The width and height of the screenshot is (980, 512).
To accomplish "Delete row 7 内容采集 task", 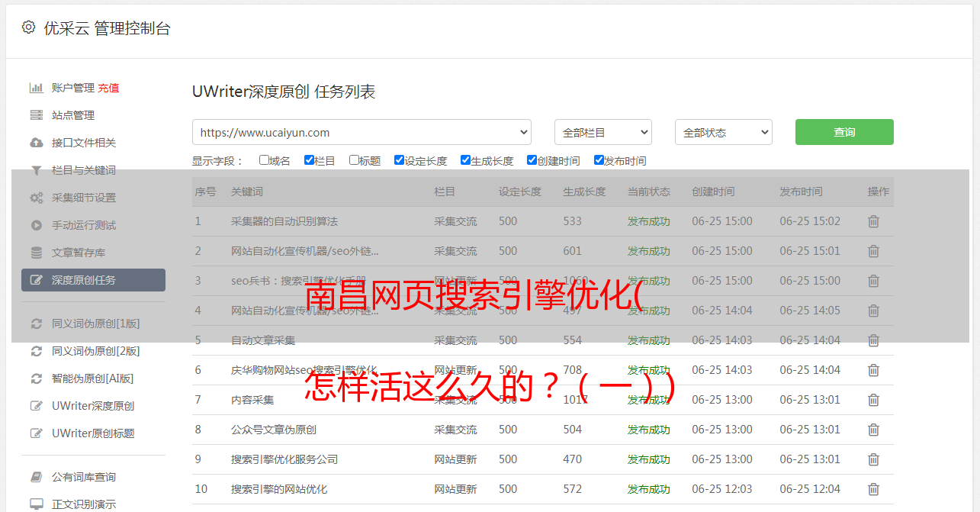I will [873, 400].
